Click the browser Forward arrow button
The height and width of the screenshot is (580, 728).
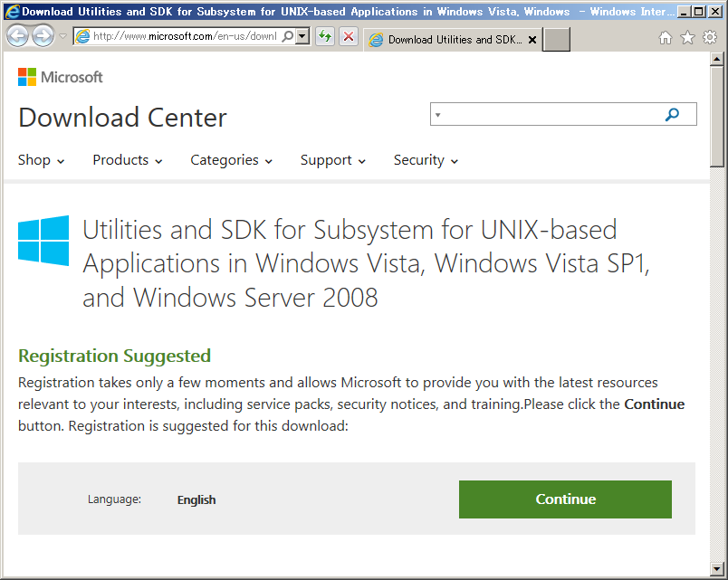point(43,37)
